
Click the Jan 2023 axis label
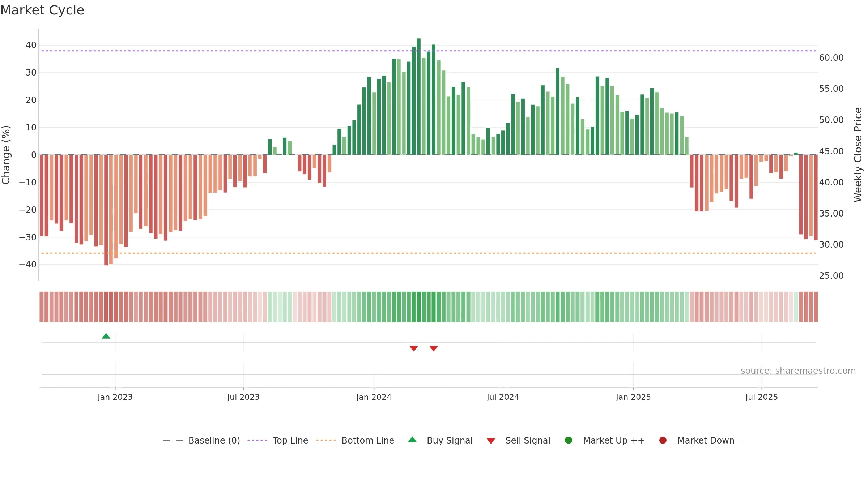115,397
